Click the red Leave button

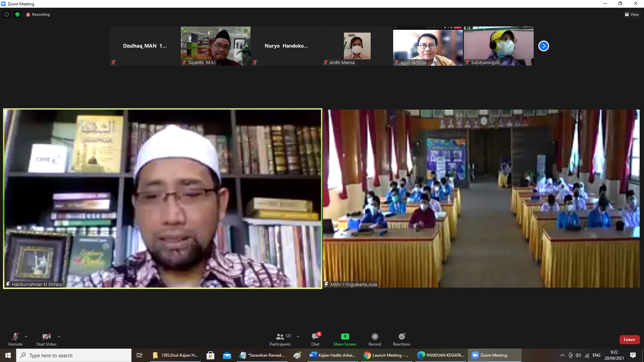point(629,340)
